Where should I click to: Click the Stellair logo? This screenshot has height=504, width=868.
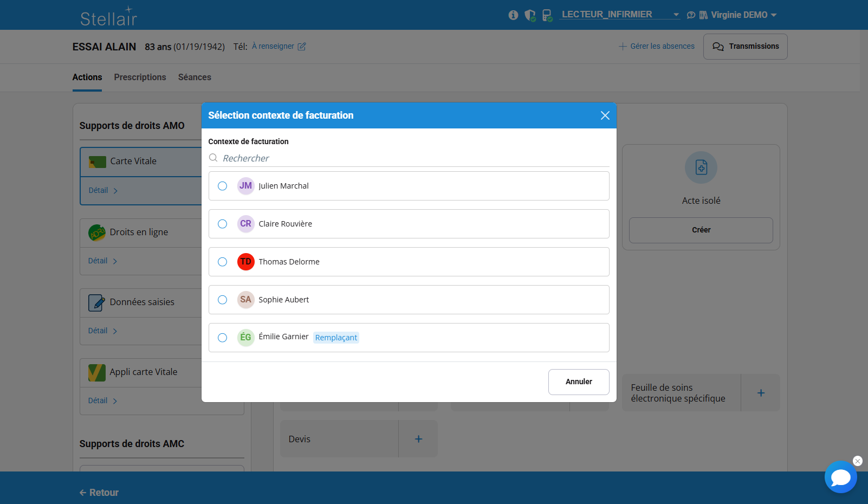(109, 16)
